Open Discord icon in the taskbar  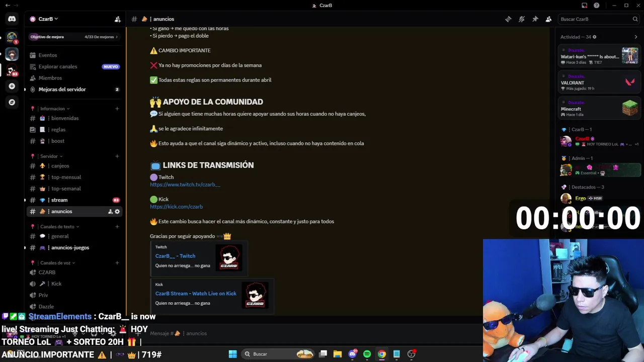click(352, 354)
